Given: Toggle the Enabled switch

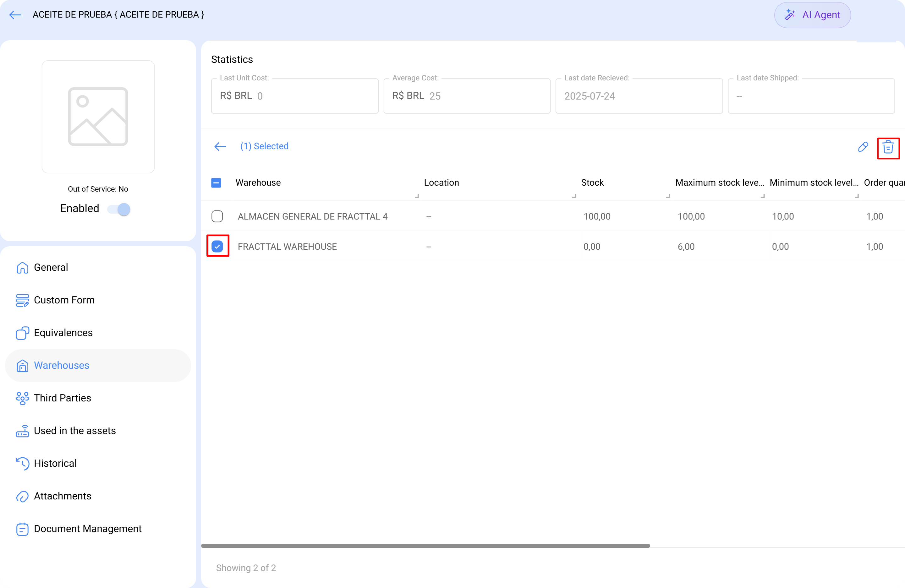Looking at the screenshot, I should [x=119, y=209].
